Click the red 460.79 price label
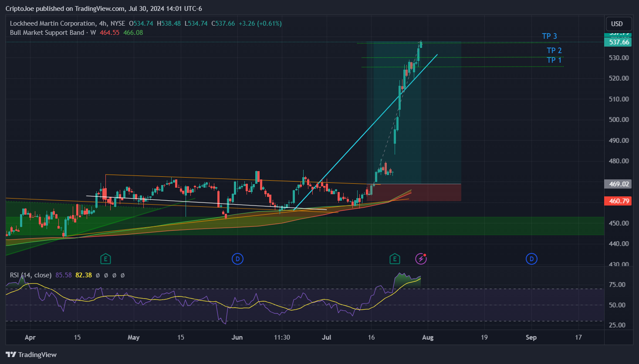Screen dimensions: 639x364 coord(618,201)
